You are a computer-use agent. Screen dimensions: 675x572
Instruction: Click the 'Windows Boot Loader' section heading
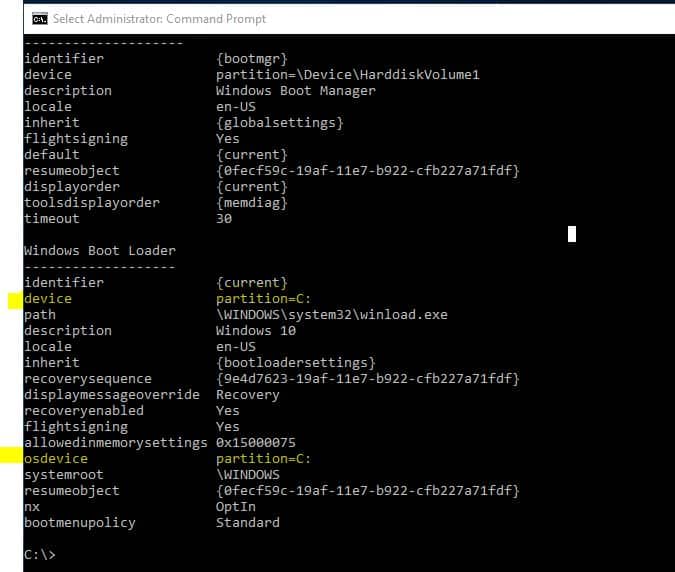100,250
